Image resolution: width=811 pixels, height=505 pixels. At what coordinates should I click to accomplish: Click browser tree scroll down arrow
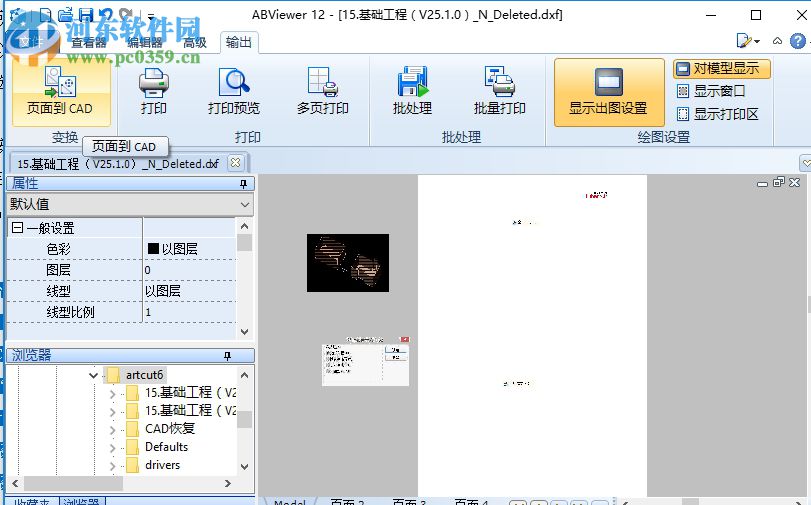click(245, 467)
